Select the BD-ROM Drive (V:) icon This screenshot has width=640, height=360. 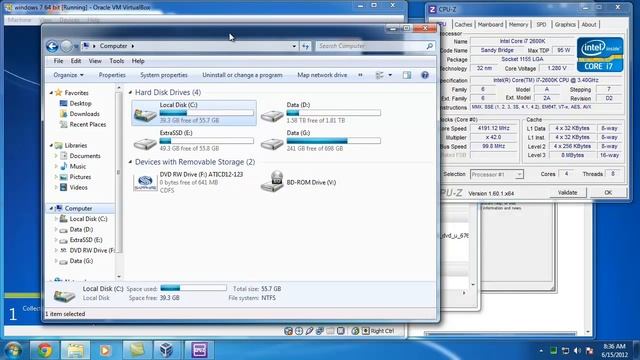click(x=272, y=182)
